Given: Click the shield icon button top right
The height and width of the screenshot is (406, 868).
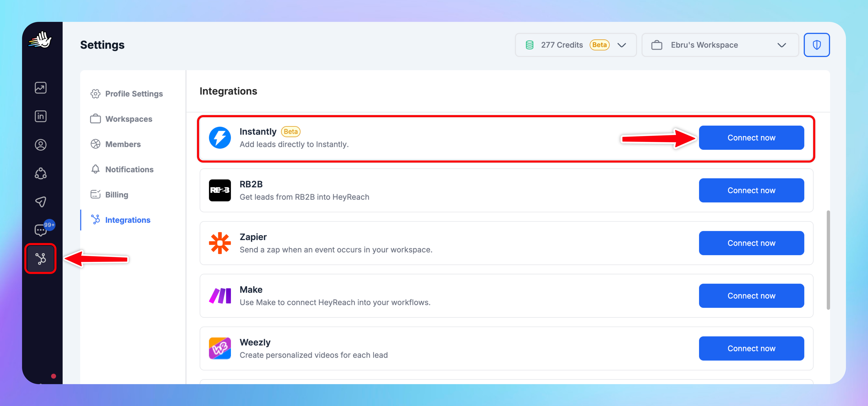Looking at the screenshot, I should tap(816, 45).
